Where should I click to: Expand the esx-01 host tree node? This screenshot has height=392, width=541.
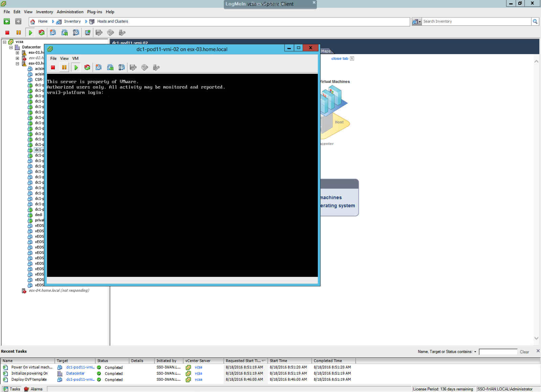17,53
